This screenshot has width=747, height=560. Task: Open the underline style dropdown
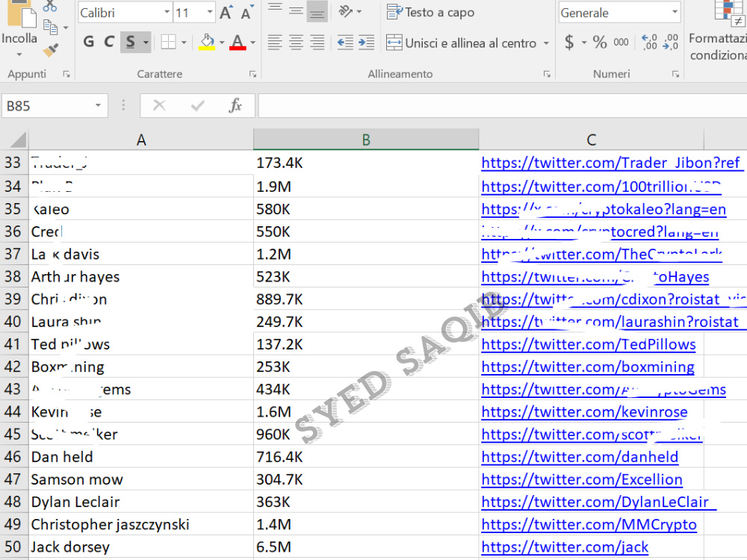[146, 43]
